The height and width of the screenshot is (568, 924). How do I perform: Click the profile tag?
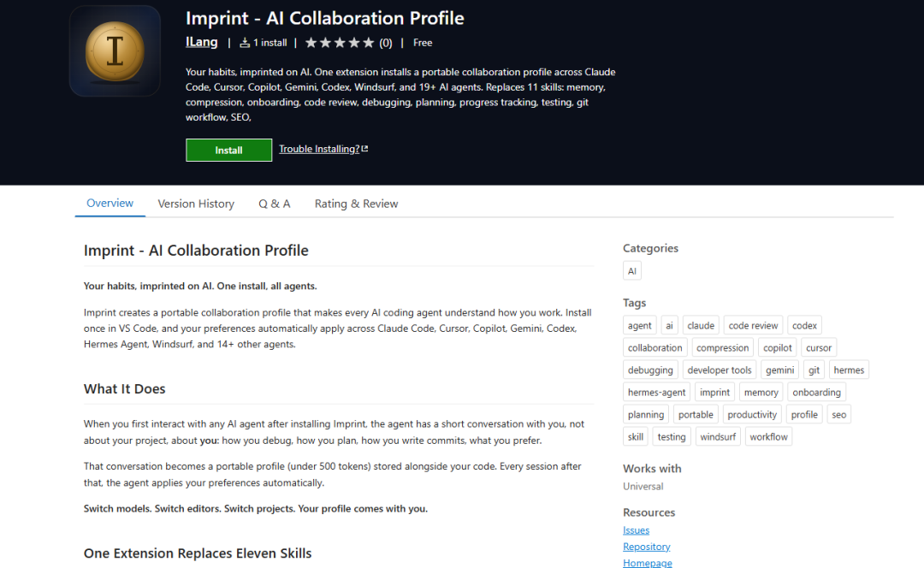click(x=804, y=414)
